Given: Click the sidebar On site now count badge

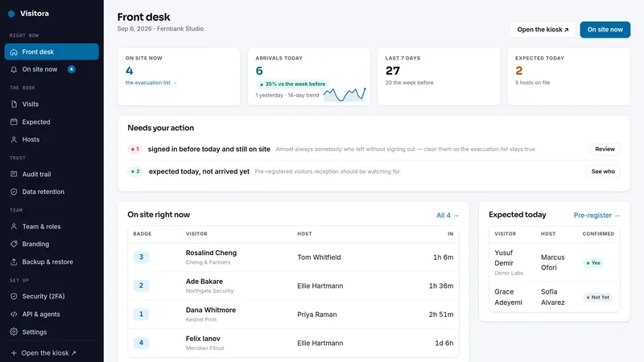Looking at the screenshot, I should pos(72,69).
